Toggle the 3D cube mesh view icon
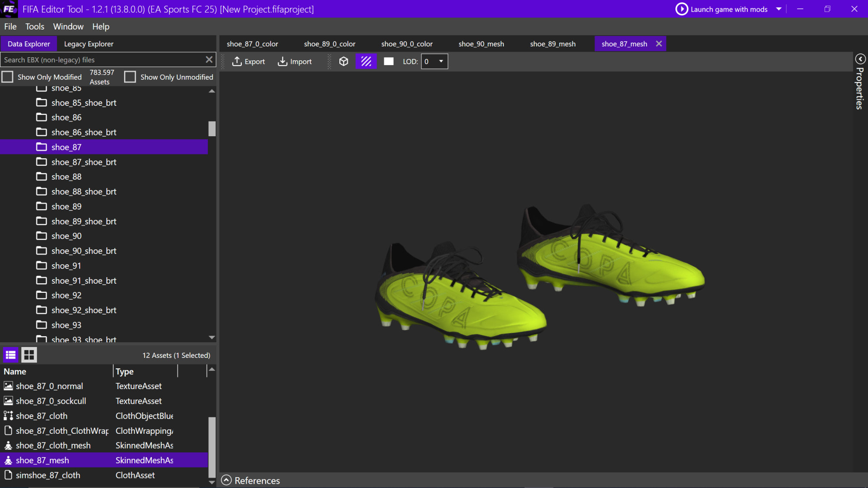Screen dimensions: 868x488 pyautogui.click(x=343, y=62)
